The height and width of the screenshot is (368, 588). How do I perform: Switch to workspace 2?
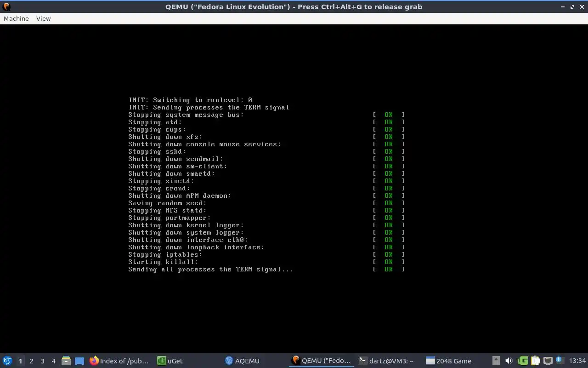click(x=31, y=361)
